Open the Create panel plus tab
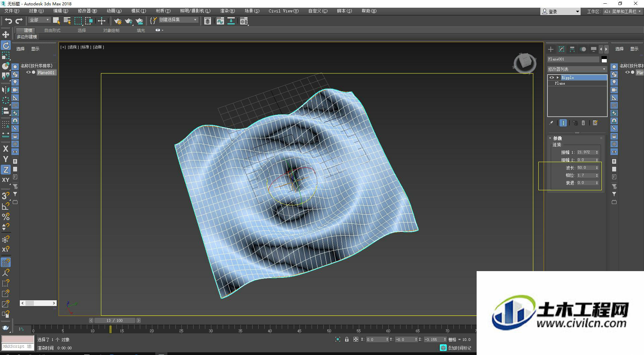Image resolution: width=644 pixels, height=355 pixels. click(x=551, y=49)
